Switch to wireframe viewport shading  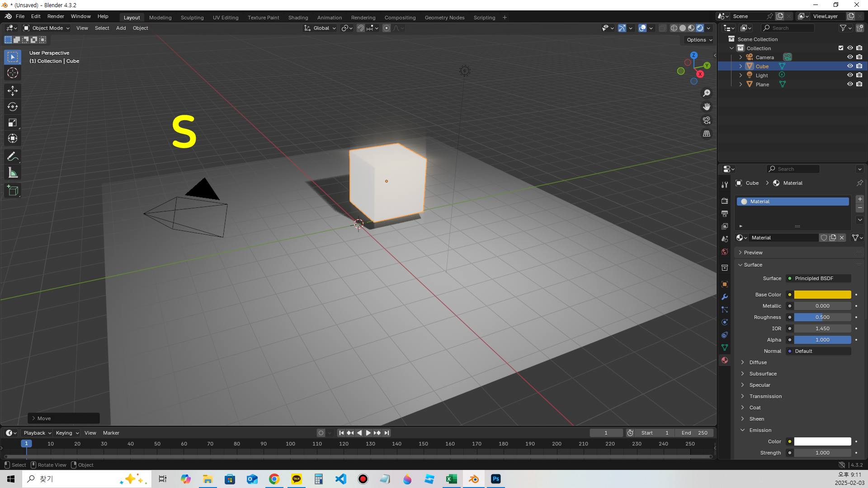pyautogui.click(x=674, y=28)
